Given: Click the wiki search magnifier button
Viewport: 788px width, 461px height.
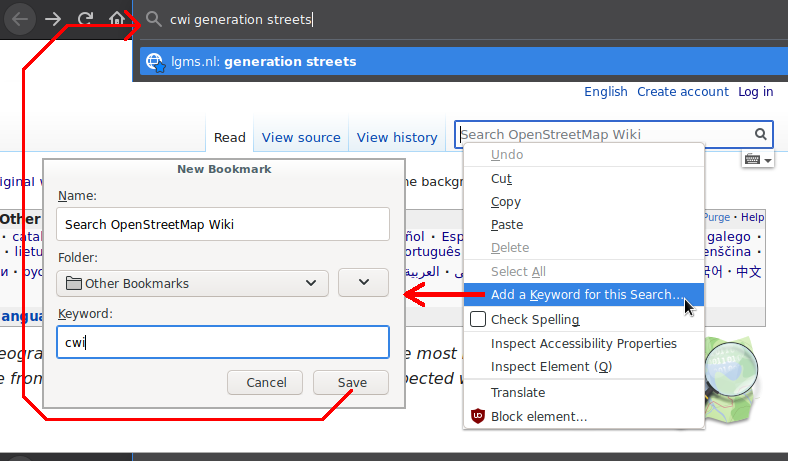Looking at the screenshot, I should (x=761, y=134).
